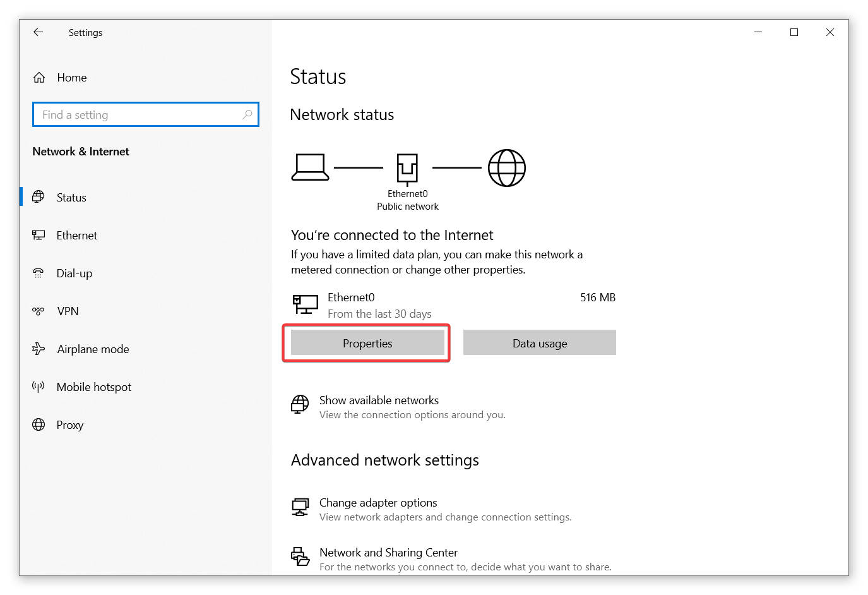This screenshot has height=595, width=868.
Task: Click the Home house icon
Action: click(x=39, y=78)
